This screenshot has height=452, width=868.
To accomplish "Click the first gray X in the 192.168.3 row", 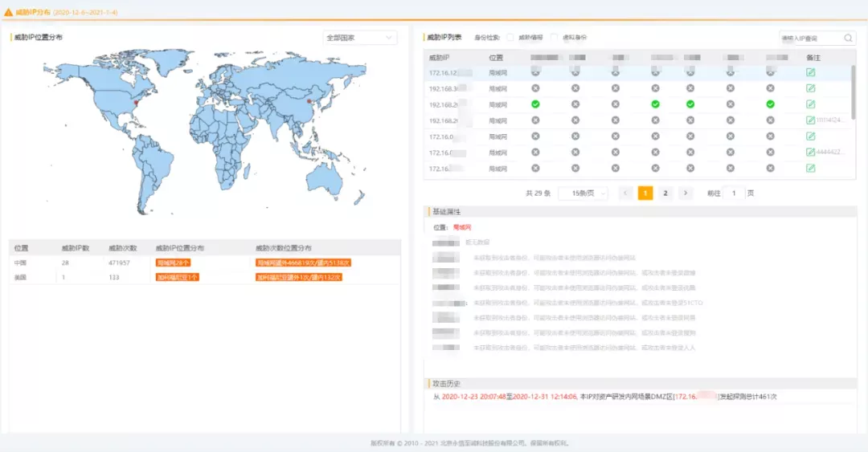I will pyautogui.click(x=535, y=88).
